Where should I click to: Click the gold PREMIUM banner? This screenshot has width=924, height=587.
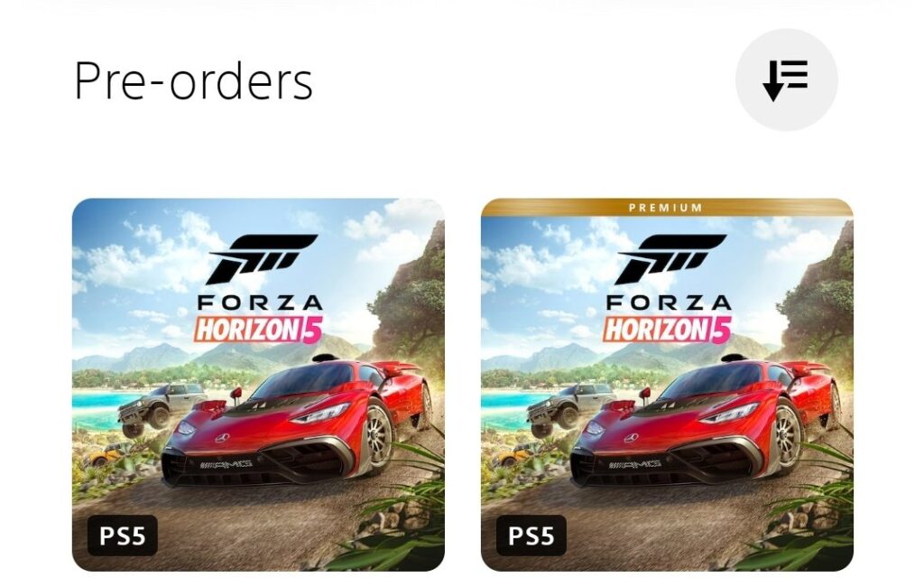(667, 208)
